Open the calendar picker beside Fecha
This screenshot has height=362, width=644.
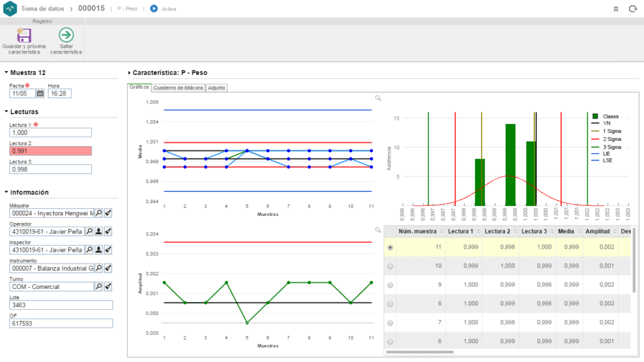[x=40, y=93]
